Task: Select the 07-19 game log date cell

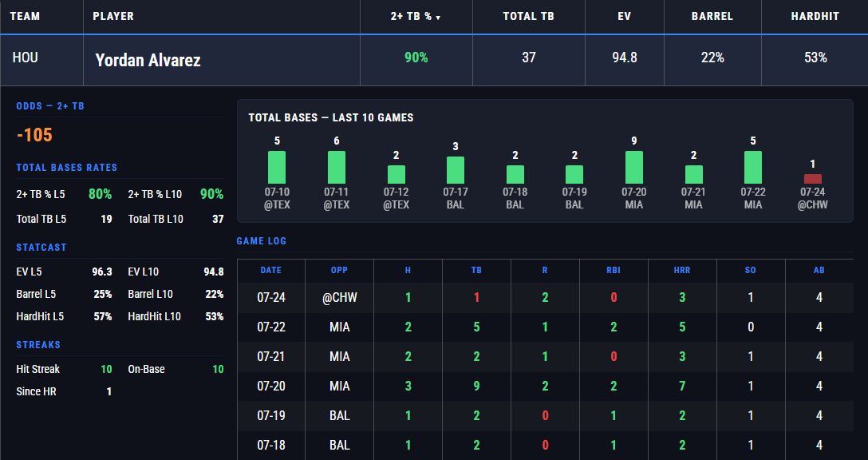Action: 271,415
